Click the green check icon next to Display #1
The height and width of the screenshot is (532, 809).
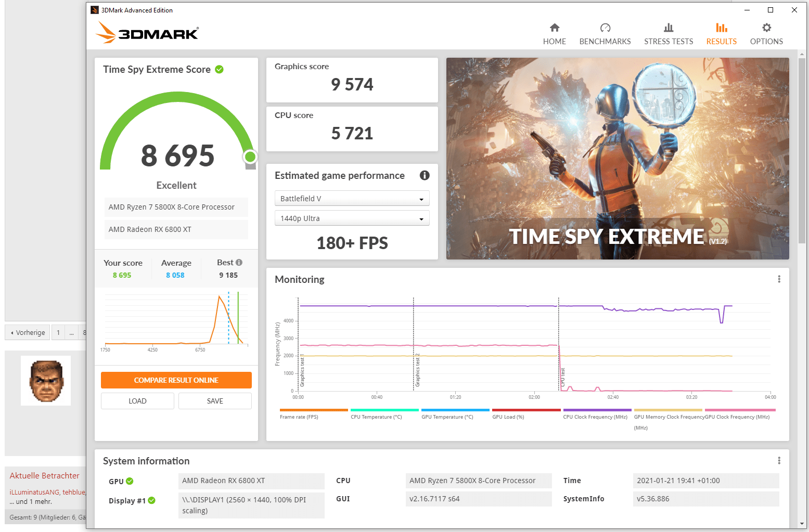(151, 500)
